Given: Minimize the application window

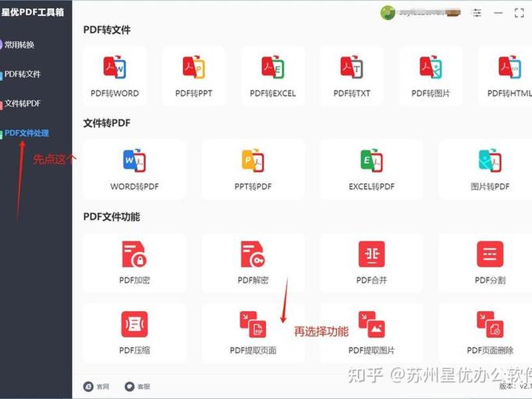Looking at the screenshot, I should tap(498, 13).
